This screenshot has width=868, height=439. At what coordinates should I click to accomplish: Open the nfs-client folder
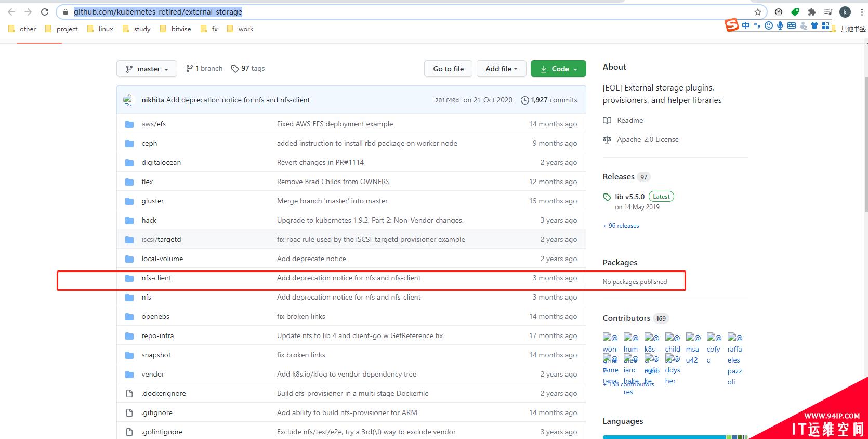point(156,278)
